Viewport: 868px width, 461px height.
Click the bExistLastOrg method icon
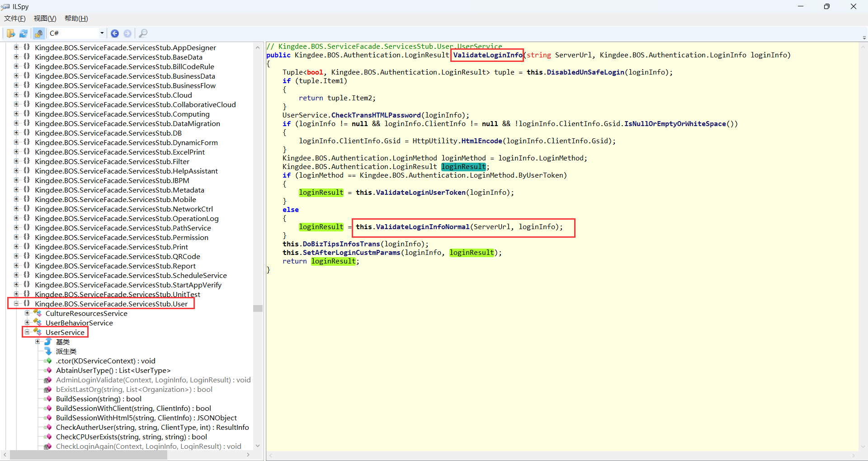pos(48,389)
